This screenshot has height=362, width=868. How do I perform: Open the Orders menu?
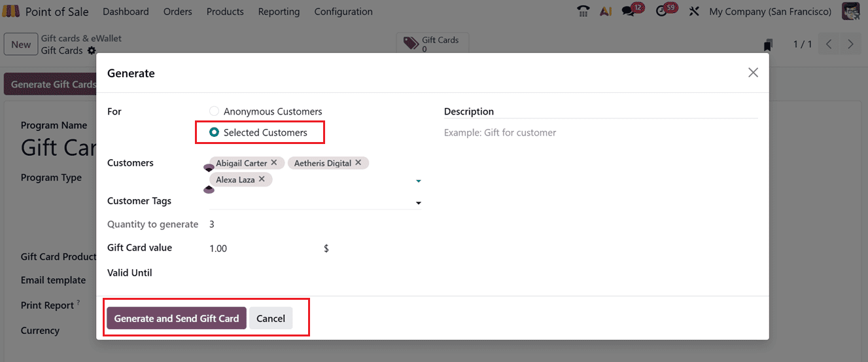[x=178, y=12]
